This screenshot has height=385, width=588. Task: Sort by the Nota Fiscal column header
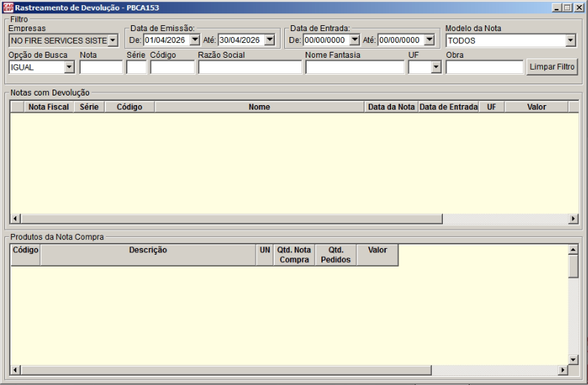49,107
